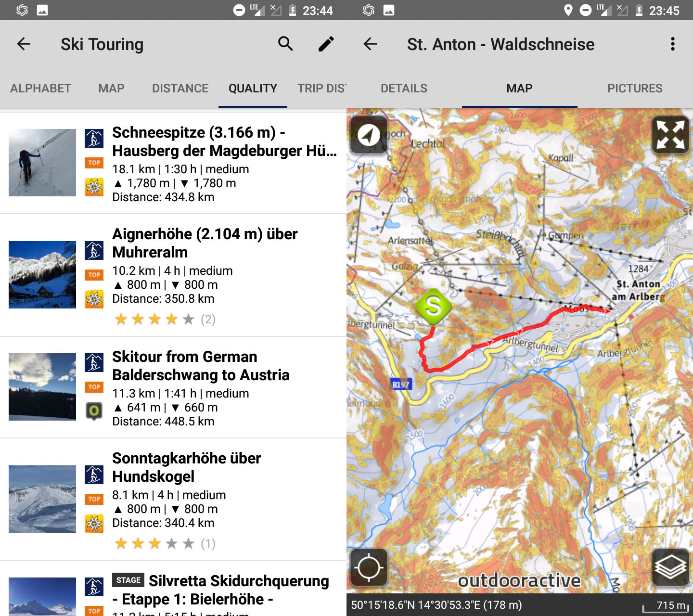Open the three-dot overflow menu
This screenshot has width=693, height=616.
click(672, 44)
